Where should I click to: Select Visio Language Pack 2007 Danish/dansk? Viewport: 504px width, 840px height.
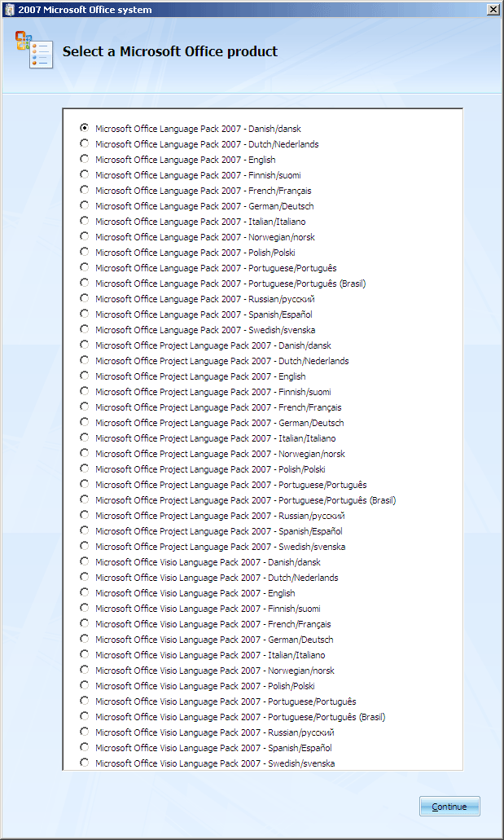pos(84,561)
